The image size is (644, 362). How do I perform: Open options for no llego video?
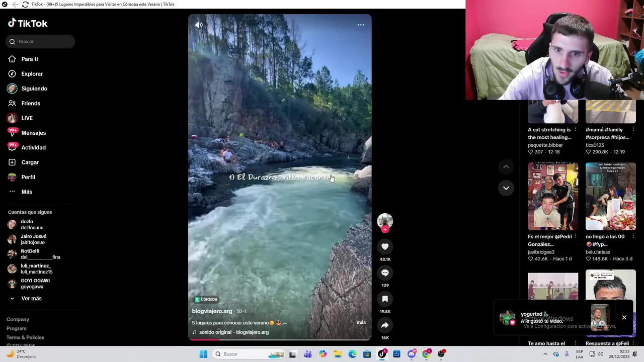pyautogui.click(x=633, y=237)
